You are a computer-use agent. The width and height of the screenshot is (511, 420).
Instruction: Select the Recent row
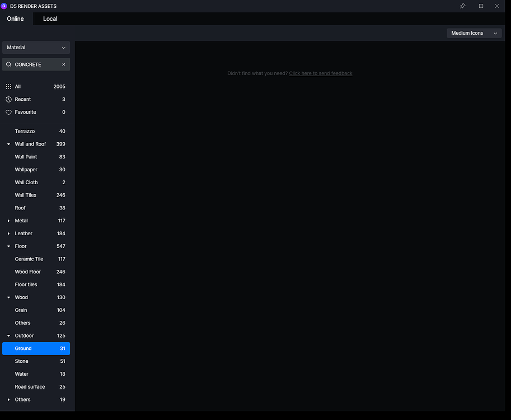pos(36,99)
